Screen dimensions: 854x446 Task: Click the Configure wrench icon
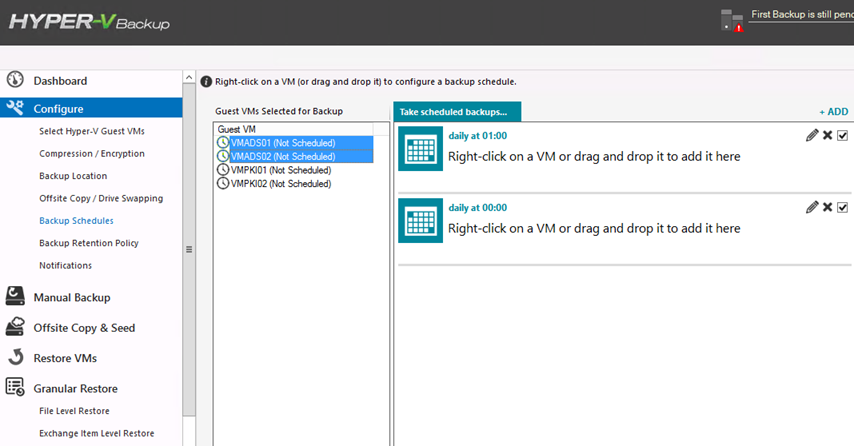click(15, 107)
